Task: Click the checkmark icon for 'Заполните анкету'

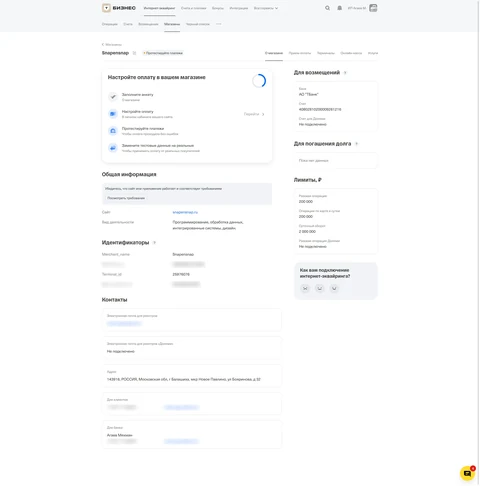Action: point(113,97)
